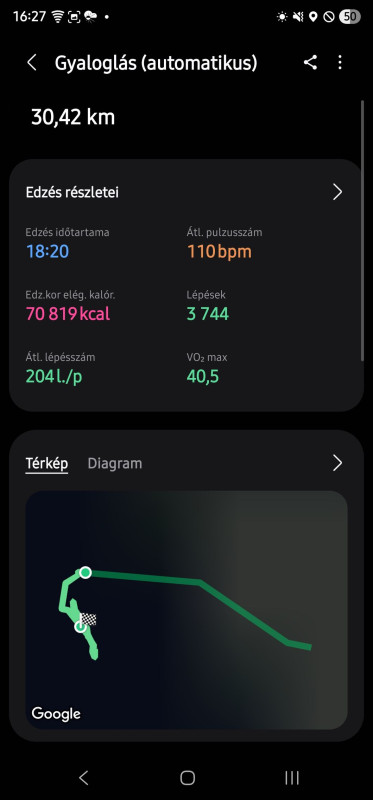This screenshot has width=373, height=800.
Task: Tap the back arrow beside Gyaloglás title
Action: (x=32, y=63)
